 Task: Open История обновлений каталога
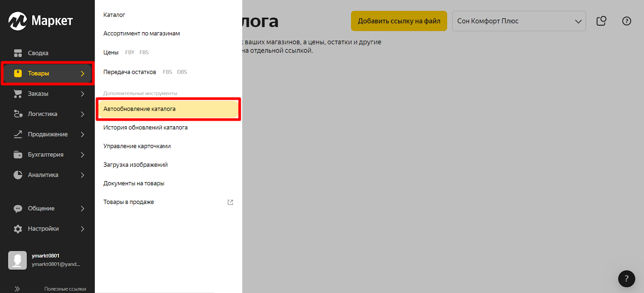coord(145,127)
